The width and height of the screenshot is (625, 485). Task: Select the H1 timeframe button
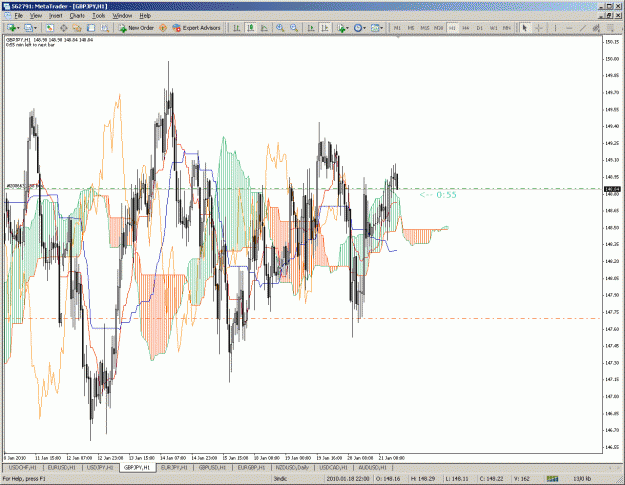pos(452,28)
